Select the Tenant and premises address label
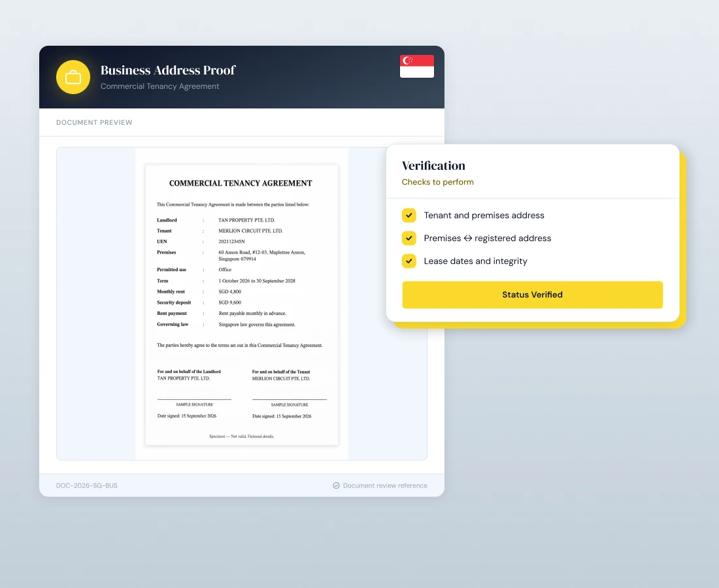 pyautogui.click(x=484, y=216)
